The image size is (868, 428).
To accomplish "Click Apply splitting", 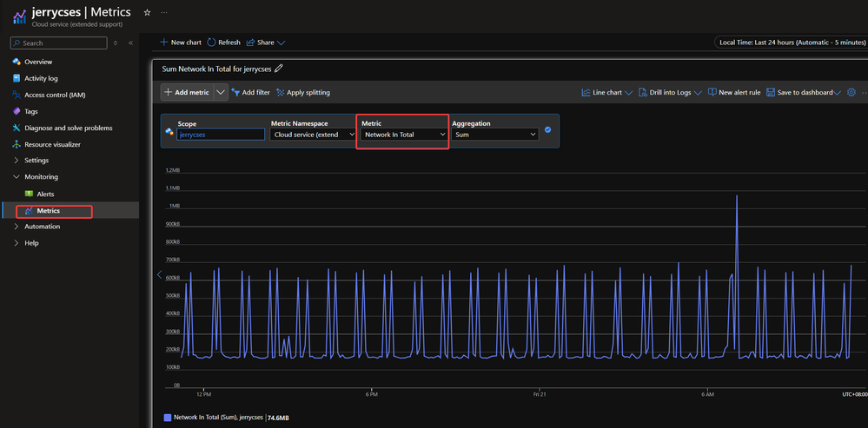I will coord(303,92).
